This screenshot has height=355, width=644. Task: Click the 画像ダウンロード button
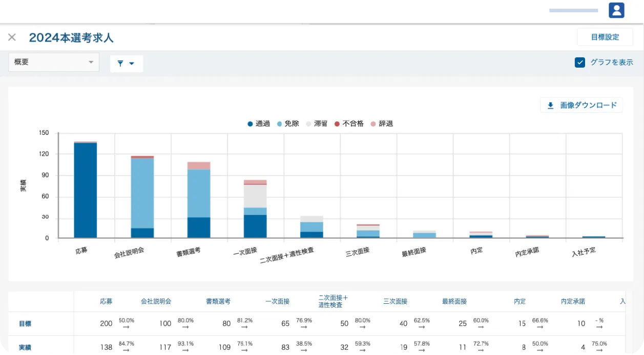point(581,105)
